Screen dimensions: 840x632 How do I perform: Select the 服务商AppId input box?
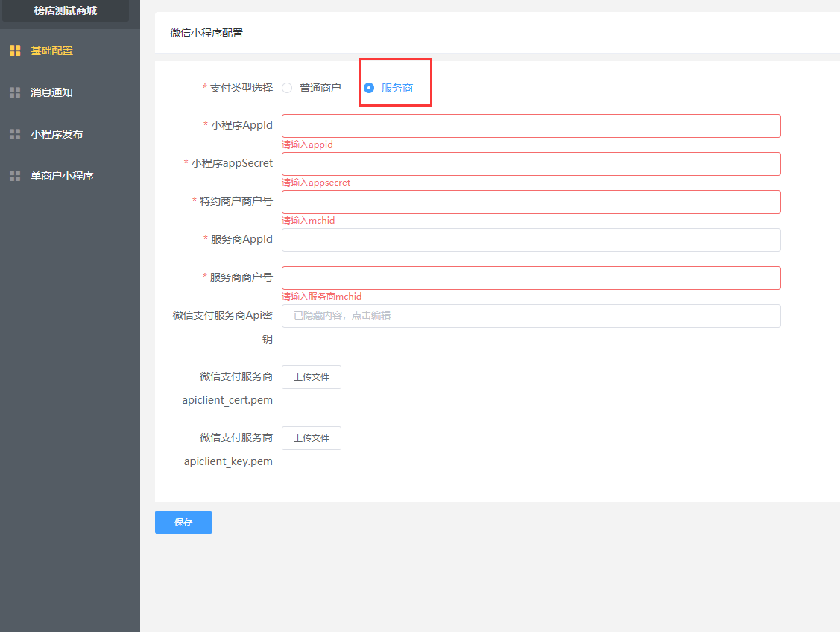coord(531,240)
